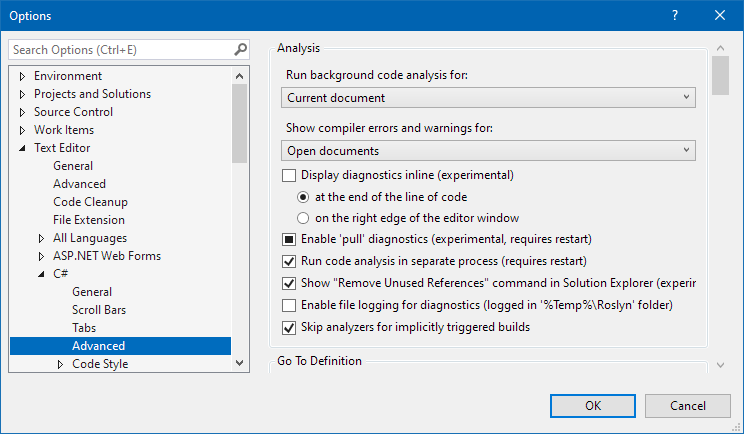
Task: Click tree scrollbar up arrow
Action: coord(239,76)
